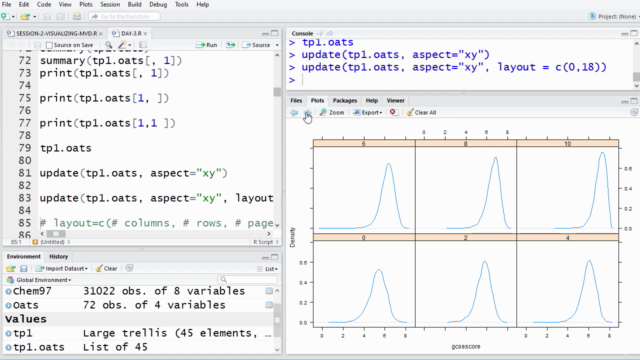Click the Save workspace icon in Environment pane
640x360 pixels.
tap(24, 269)
